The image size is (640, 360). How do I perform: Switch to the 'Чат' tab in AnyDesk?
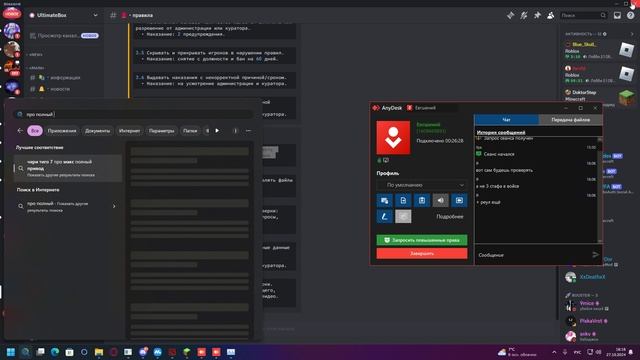point(507,120)
